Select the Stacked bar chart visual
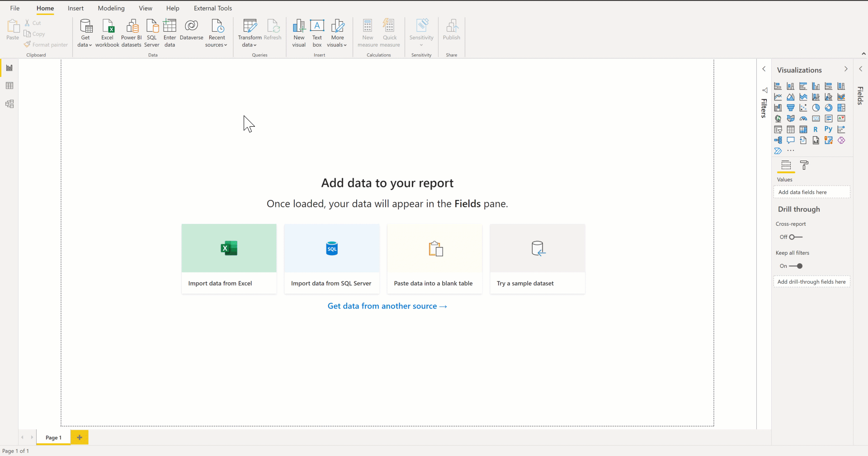Screen dimensions: 868x456 pyautogui.click(x=778, y=86)
